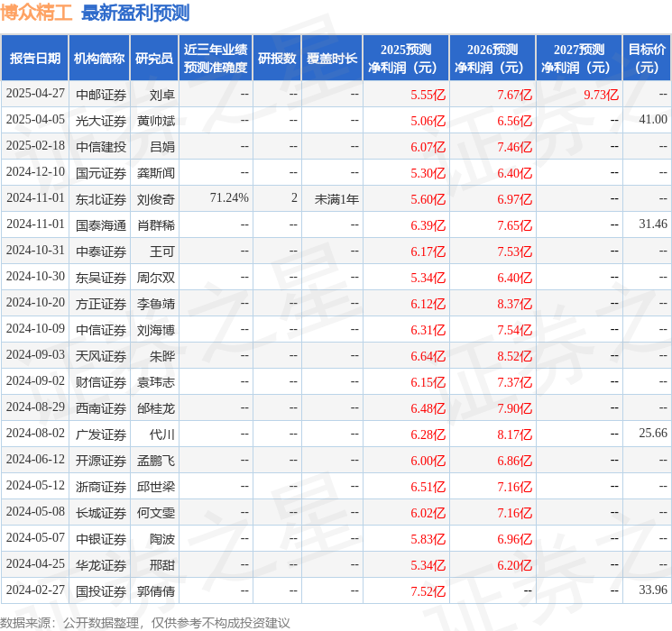Click analyst name 袁玮志

point(156,382)
